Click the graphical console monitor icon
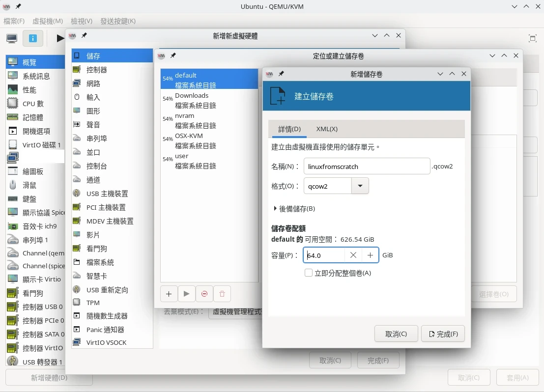 (x=12, y=38)
